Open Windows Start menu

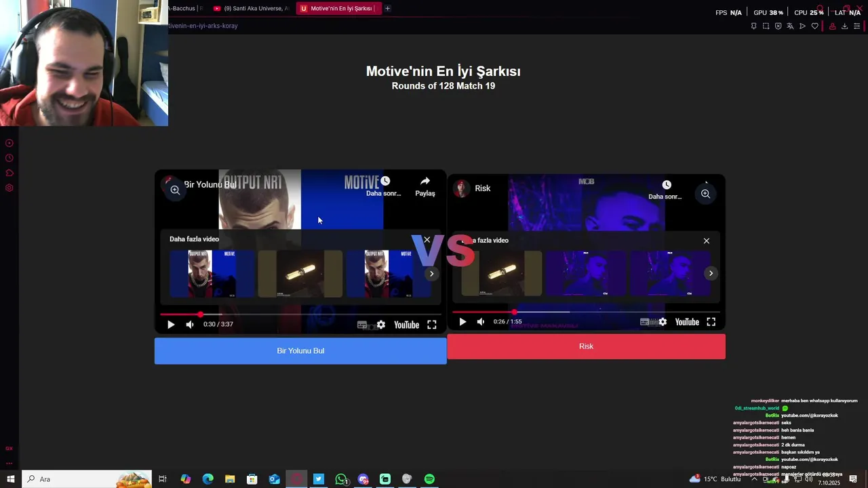(x=10, y=479)
